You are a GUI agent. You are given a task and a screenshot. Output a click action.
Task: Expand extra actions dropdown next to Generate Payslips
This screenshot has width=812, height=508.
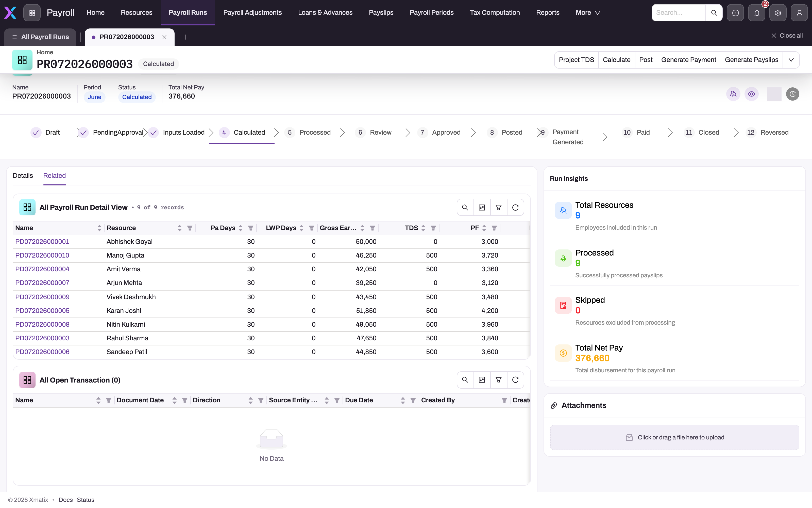tap(791, 60)
